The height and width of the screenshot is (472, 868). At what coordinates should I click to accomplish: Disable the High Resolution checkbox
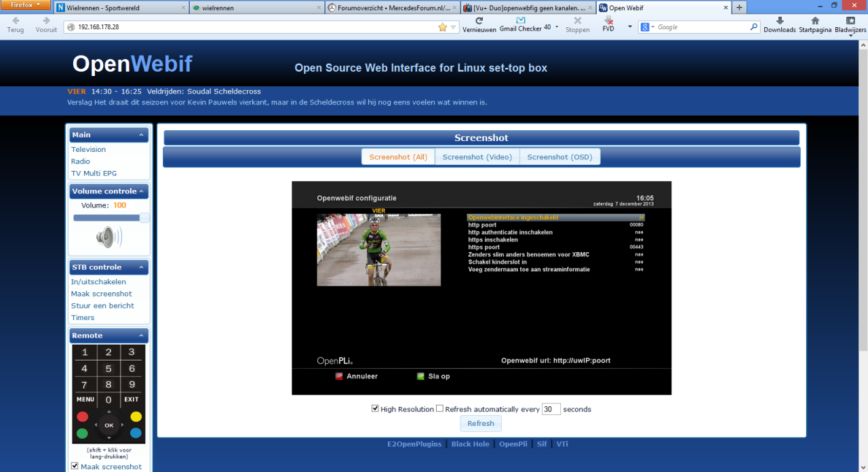[x=375, y=409]
